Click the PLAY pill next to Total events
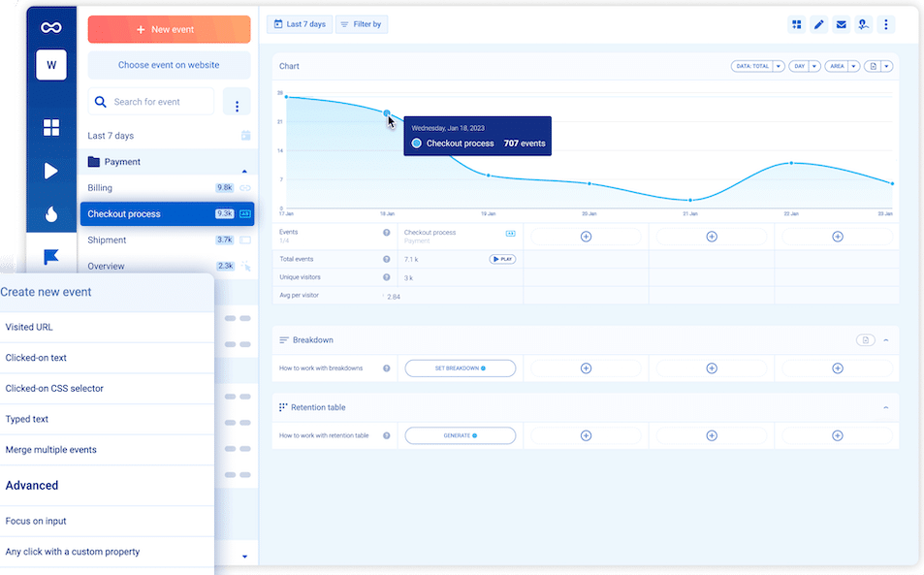The height and width of the screenshot is (575, 924). coord(502,258)
